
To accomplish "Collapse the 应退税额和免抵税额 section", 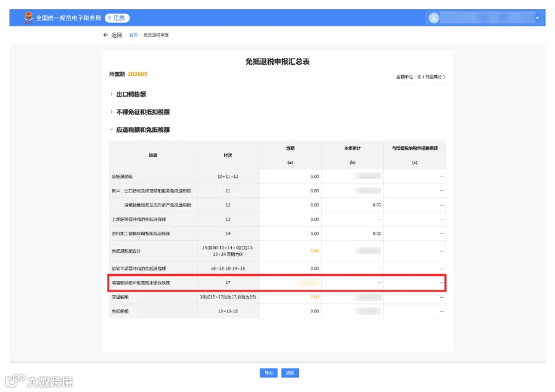I will point(140,130).
